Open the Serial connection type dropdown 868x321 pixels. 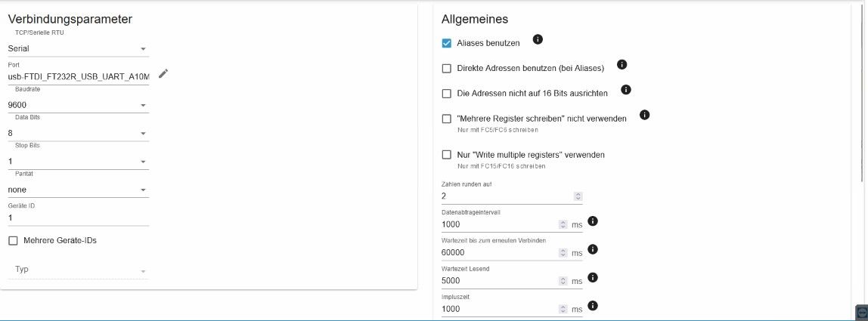click(x=78, y=48)
